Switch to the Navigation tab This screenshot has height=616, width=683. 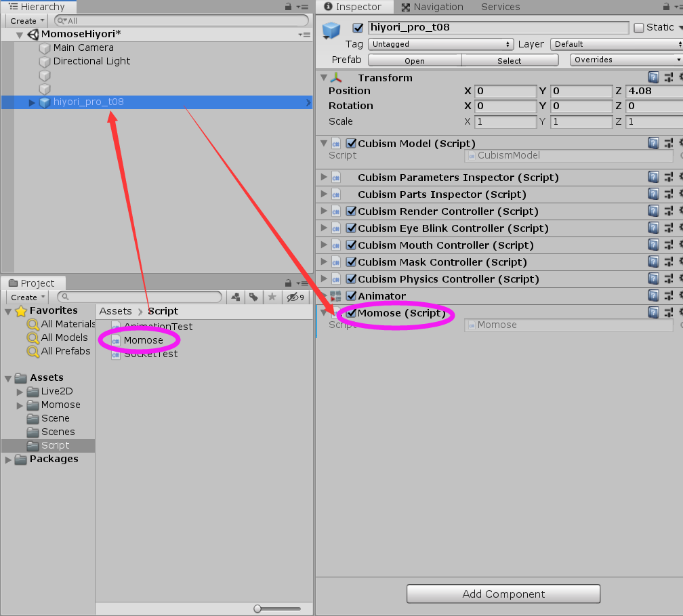click(x=432, y=7)
